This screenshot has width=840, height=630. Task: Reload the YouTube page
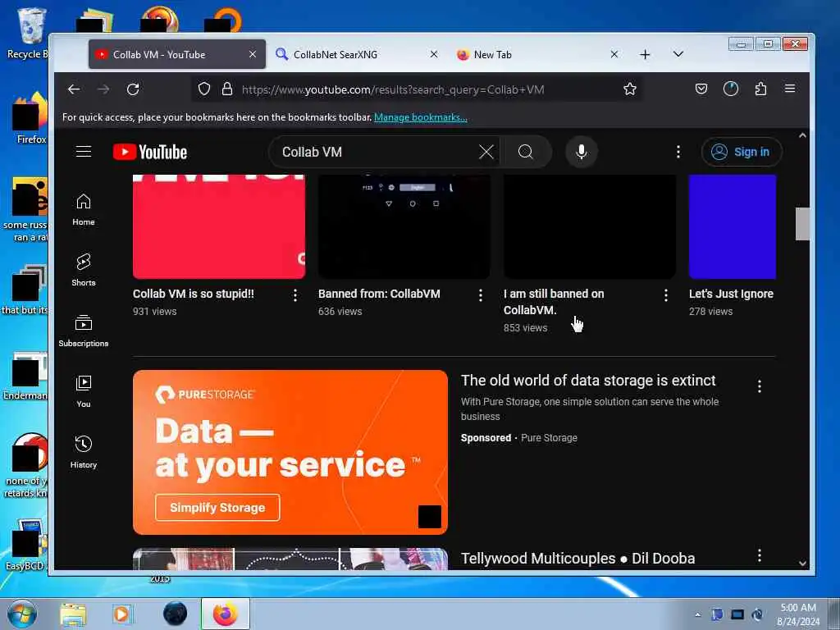click(x=133, y=89)
